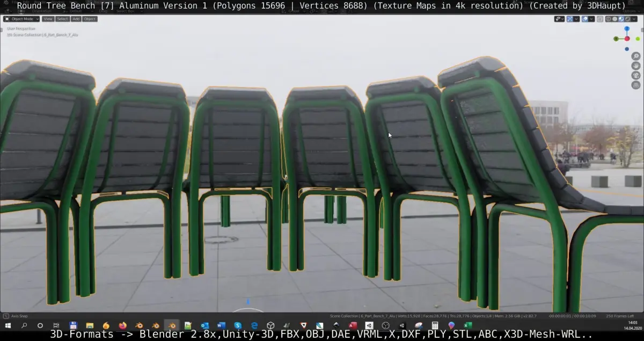Open the blue floppy disk taskbar icon
The width and height of the screenshot is (644, 341).
(74, 325)
